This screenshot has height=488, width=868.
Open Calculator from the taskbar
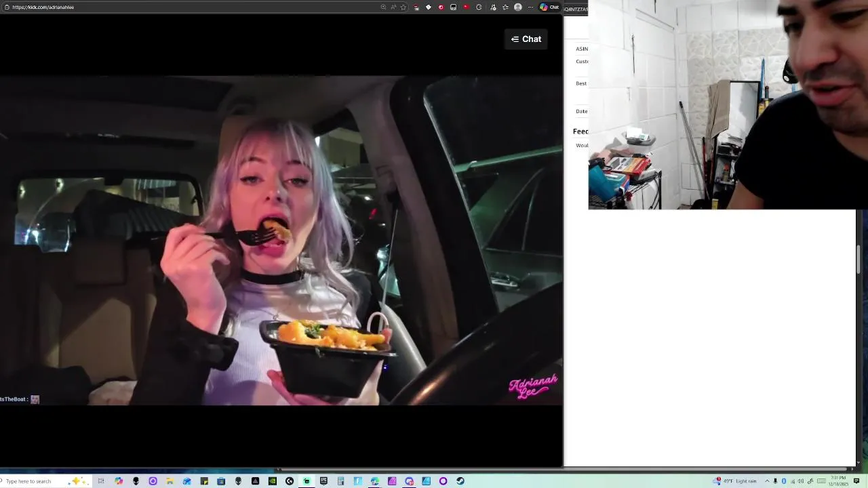coord(340,481)
